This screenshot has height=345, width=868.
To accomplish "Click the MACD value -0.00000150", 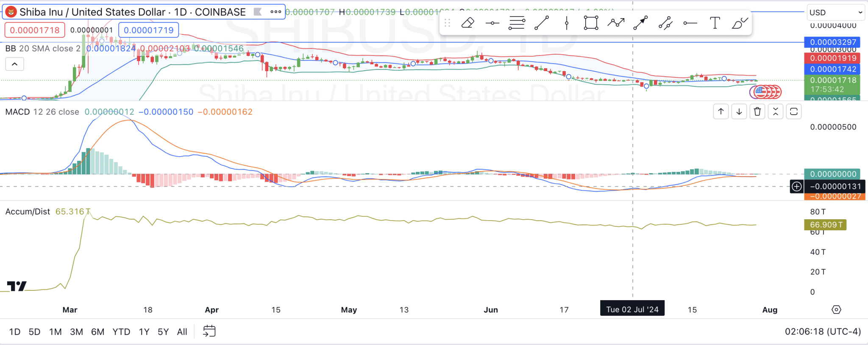I will coord(166,112).
